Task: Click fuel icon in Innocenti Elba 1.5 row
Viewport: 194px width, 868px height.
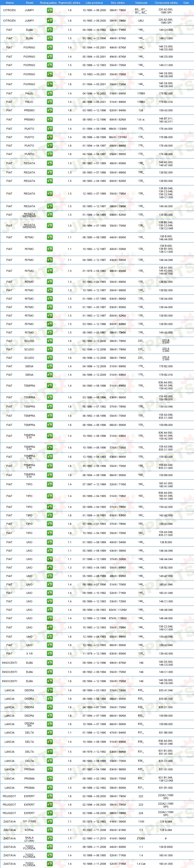Action: pyautogui.click(x=50, y=672)
